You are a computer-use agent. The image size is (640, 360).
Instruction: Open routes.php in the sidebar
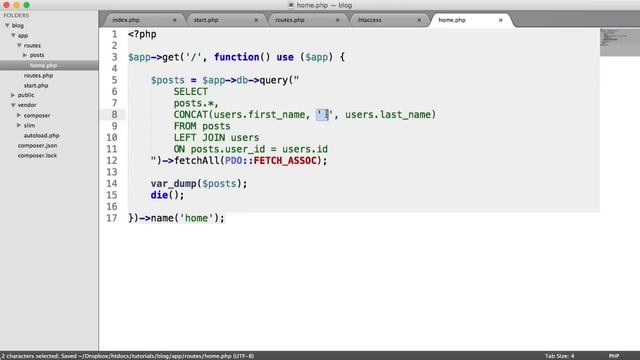pyautogui.click(x=38, y=76)
